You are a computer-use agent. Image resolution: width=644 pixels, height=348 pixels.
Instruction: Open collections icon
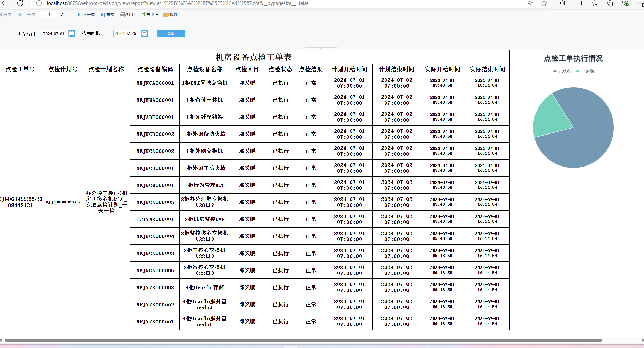click(x=610, y=3)
